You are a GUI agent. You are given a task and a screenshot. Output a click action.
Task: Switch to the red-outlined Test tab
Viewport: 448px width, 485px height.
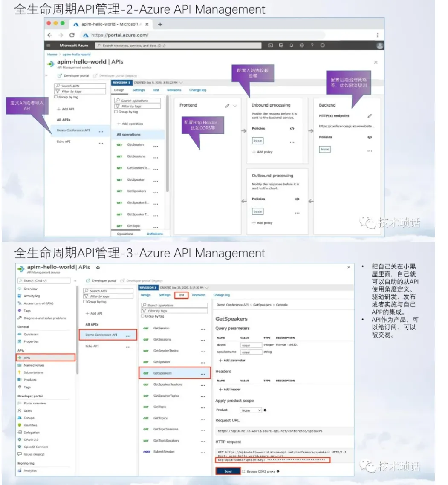(x=181, y=295)
